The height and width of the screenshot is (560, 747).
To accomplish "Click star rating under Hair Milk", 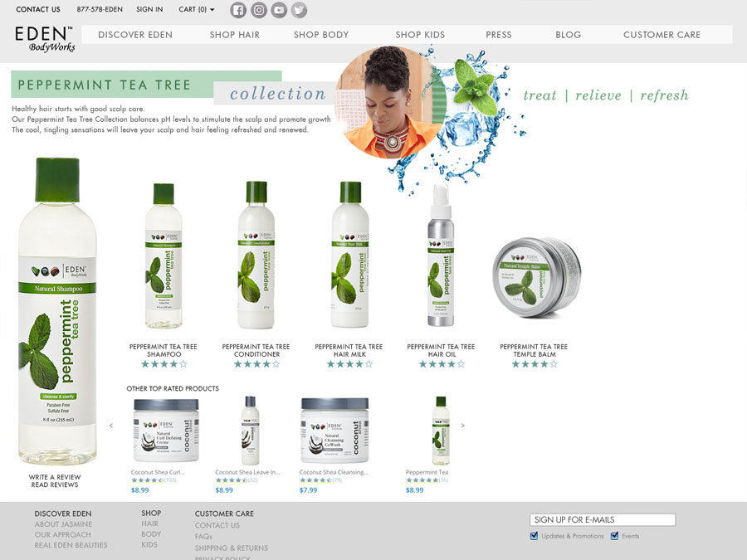I will click(349, 364).
